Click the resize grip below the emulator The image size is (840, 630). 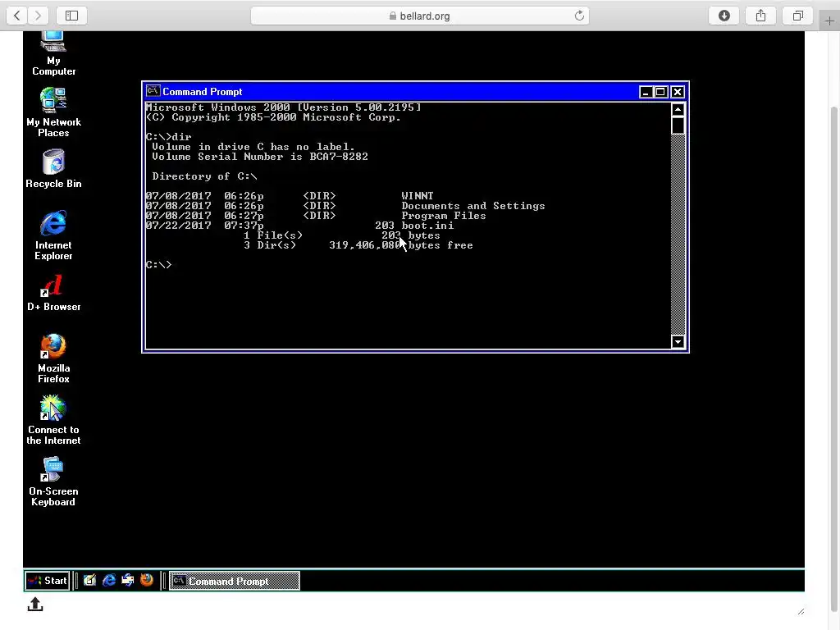(801, 611)
